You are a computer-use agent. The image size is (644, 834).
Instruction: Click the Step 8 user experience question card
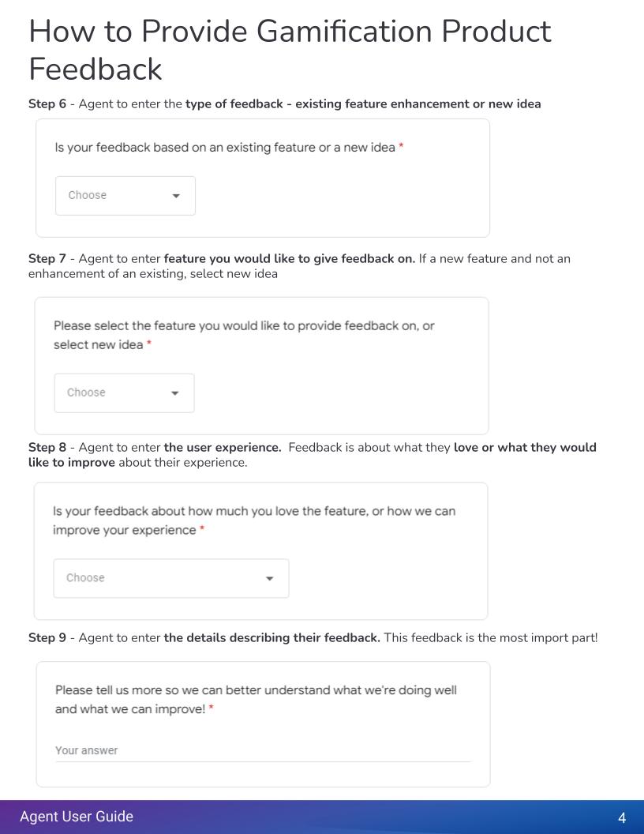pos(260,550)
